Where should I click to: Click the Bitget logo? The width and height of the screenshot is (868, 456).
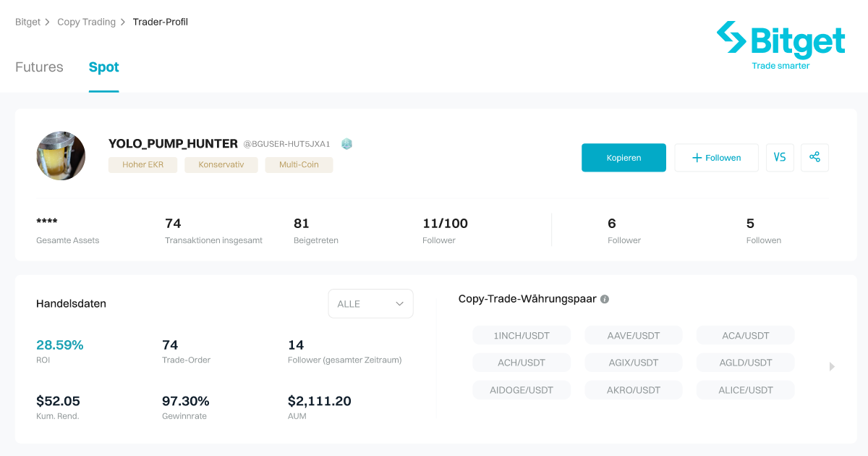(780, 46)
